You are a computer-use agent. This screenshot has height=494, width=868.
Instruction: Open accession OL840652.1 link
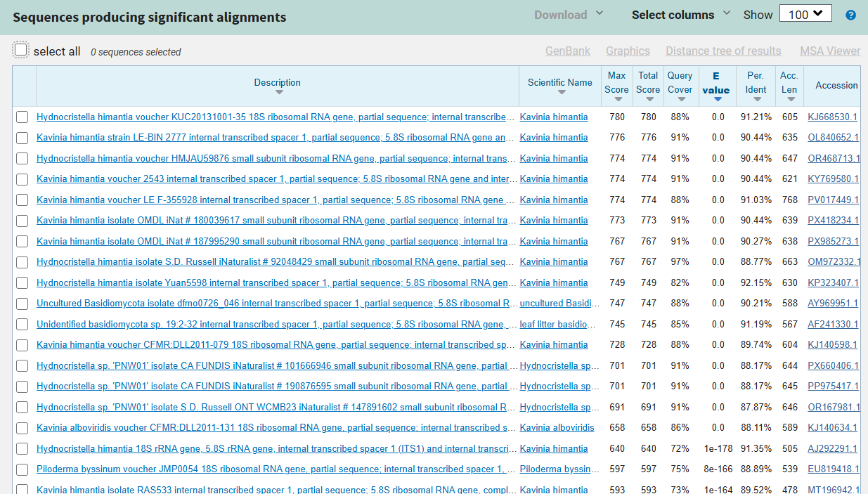(x=834, y=138)
